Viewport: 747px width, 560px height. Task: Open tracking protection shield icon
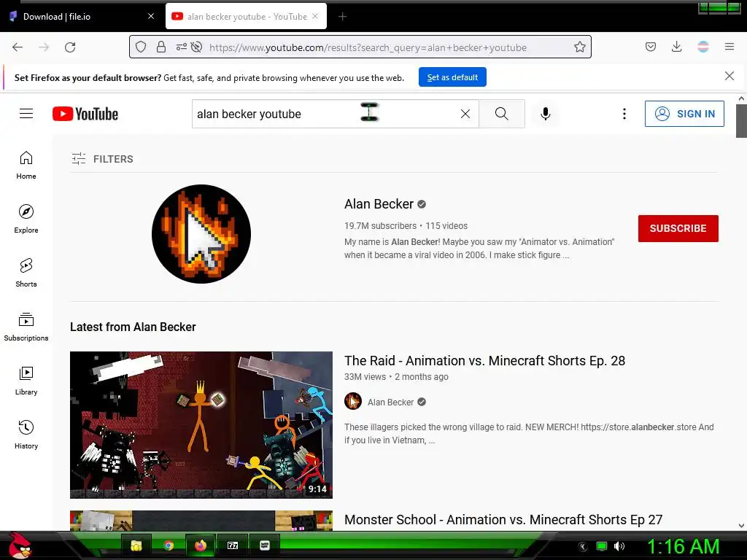coord(141,47)
